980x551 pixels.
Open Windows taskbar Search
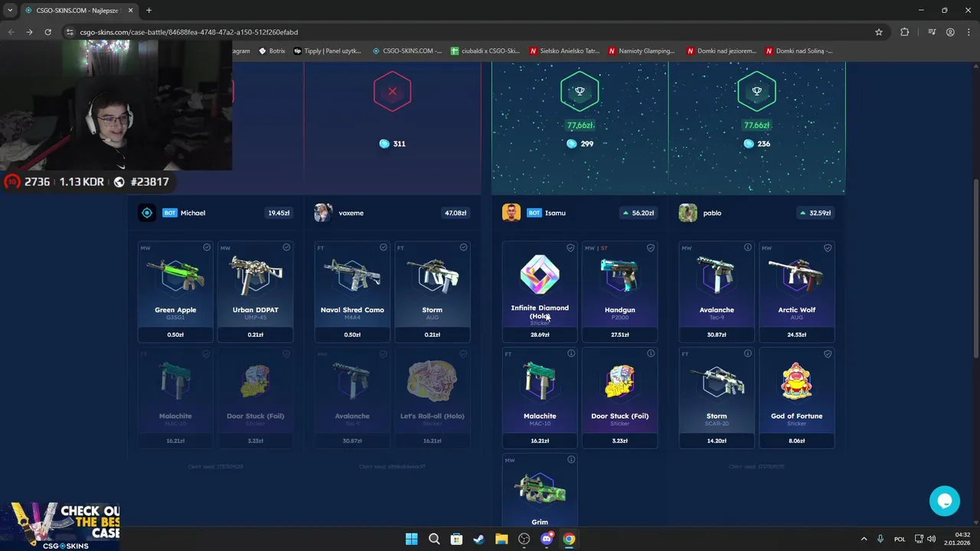click(x=434, y=539)
